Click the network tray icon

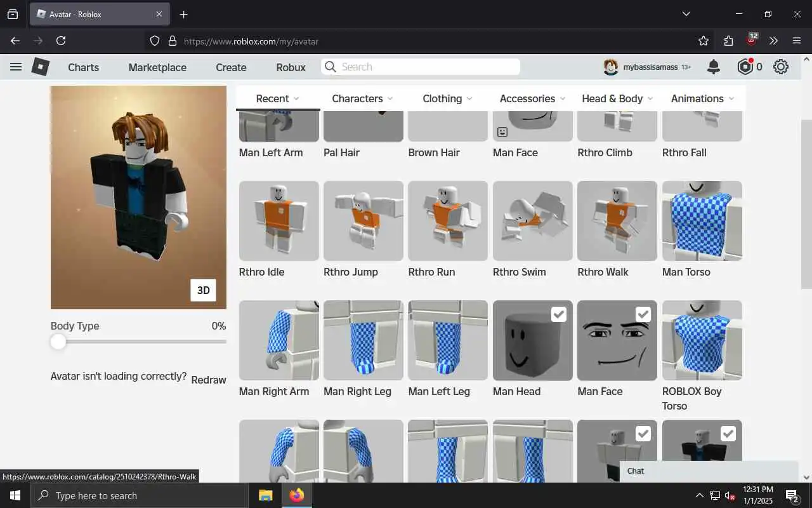pyautogui.click(x=715, y=495)
